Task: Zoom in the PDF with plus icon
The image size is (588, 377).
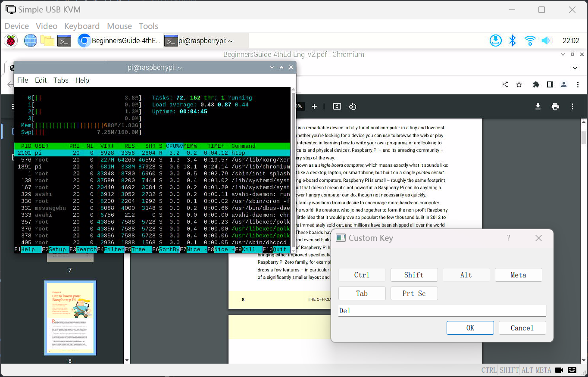Action: pos(314,106)
